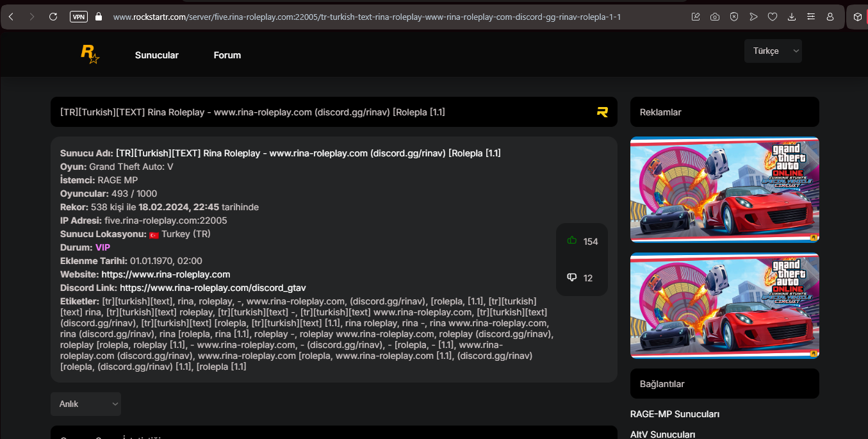Take a snapshot with the camera icon
The image size is (868, 439).
715,17
